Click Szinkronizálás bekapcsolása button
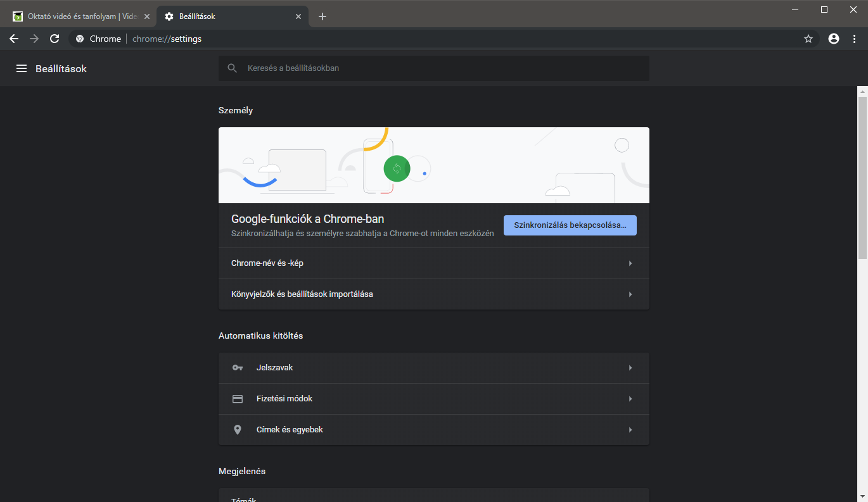 point(570,225)
